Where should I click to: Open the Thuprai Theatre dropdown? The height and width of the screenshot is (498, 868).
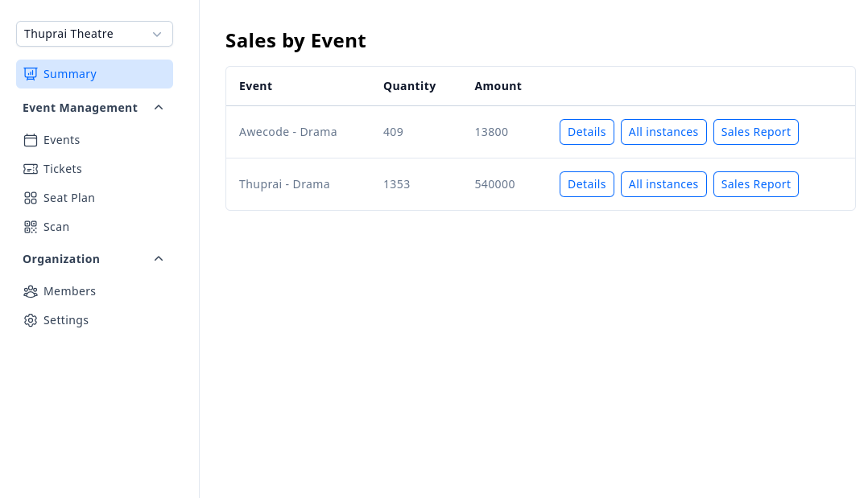click(94, 34)
